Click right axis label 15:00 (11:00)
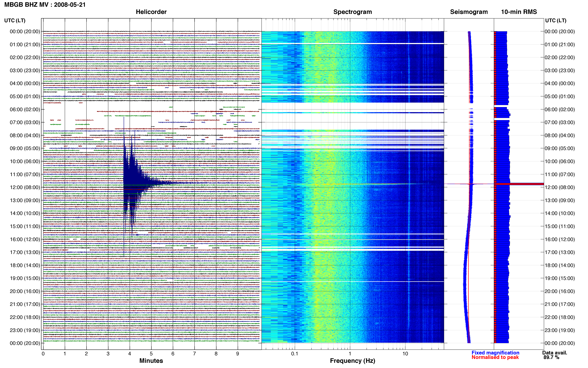Screen dimensions: 588x368 [x=560, y=226]
